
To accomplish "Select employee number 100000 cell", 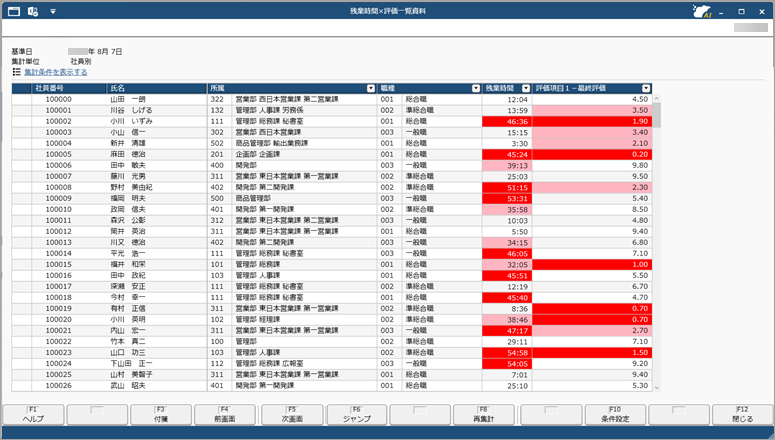I will tap(69, 99).
